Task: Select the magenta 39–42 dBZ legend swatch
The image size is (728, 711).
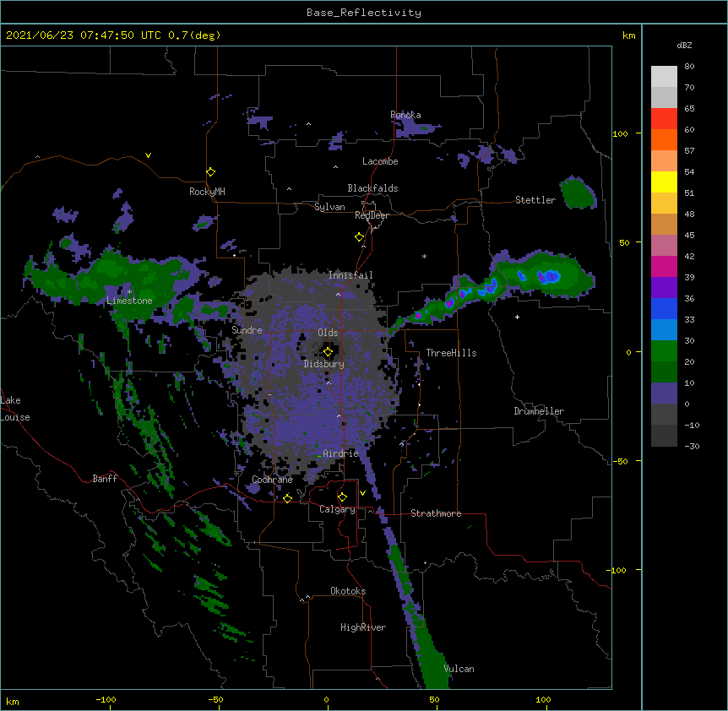Action: [x=664, y=266]
